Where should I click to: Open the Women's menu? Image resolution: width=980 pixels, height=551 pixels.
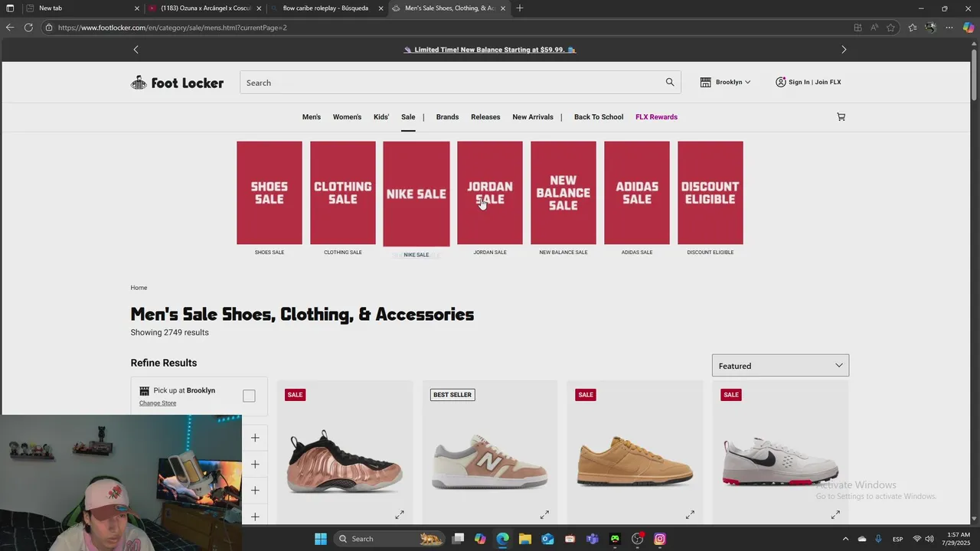[347, 117]
